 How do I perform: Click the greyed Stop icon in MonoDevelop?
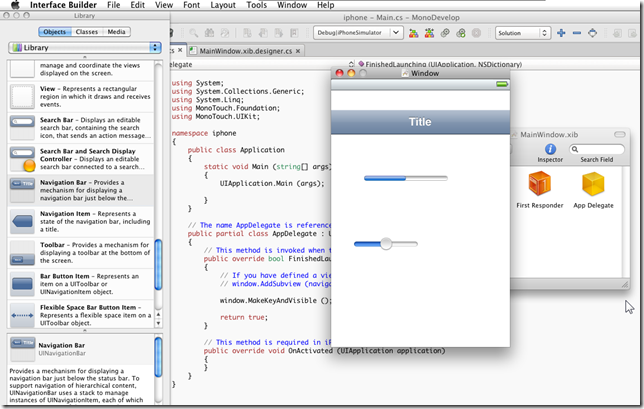pos(476,33)
